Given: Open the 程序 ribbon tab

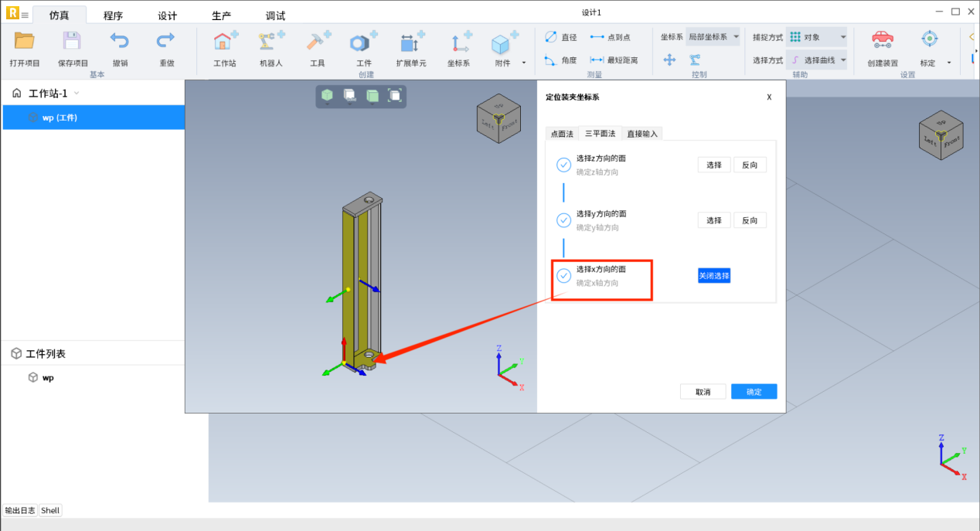Looking at the screenshot, I should point(113,15).
